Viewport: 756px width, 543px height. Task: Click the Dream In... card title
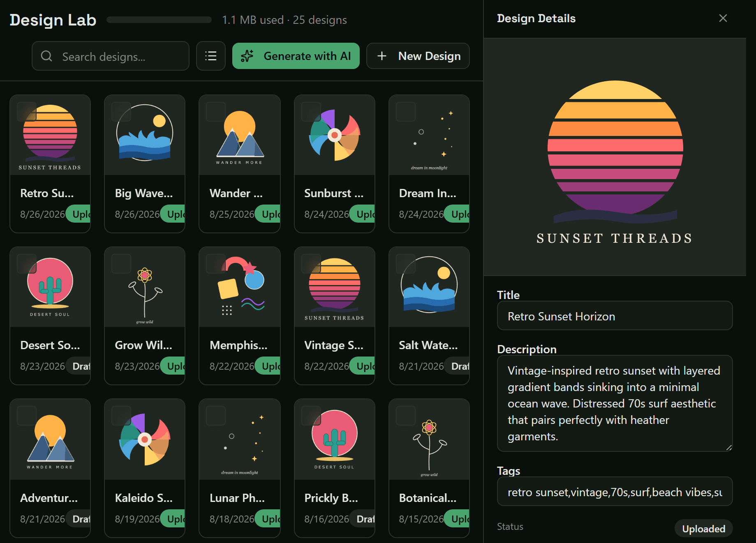point(428,193)
